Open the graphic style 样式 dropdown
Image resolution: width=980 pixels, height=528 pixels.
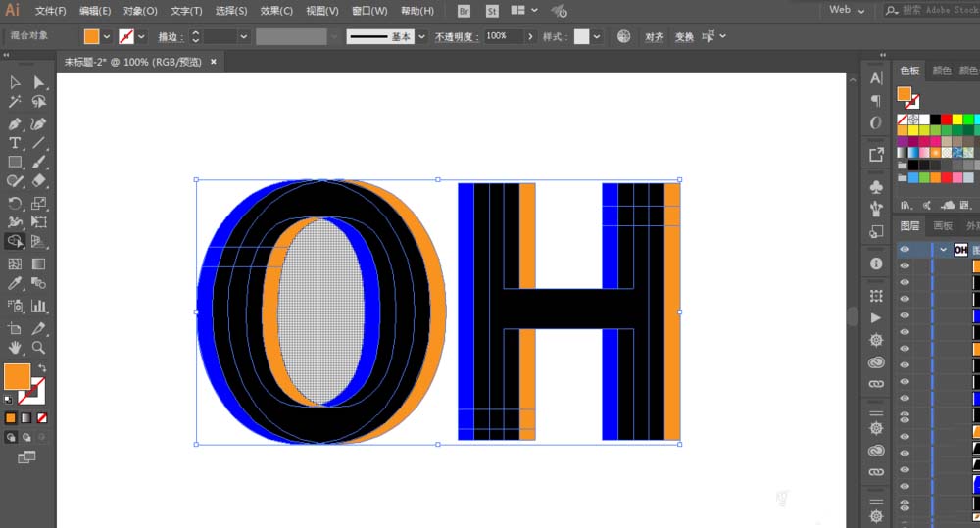597,37
